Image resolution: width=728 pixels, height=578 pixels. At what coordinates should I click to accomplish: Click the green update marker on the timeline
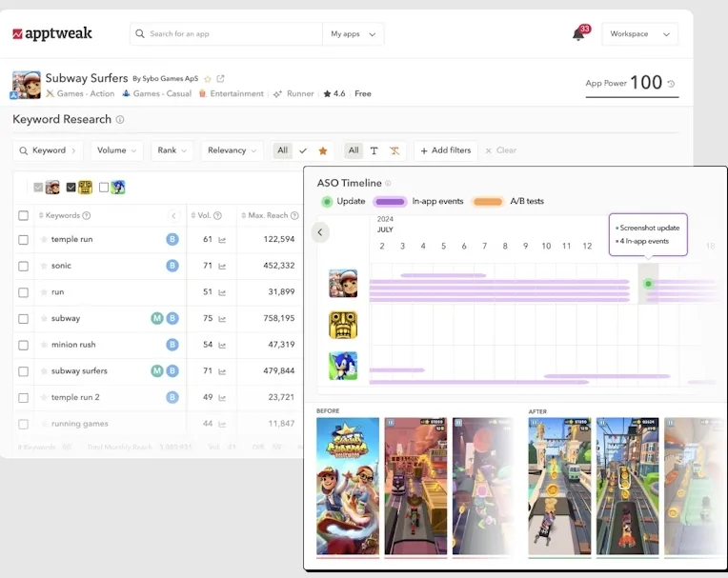point(648,284)
